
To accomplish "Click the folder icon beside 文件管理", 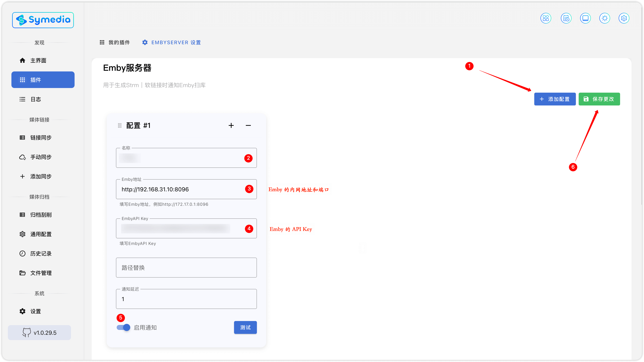I will 22,273.
